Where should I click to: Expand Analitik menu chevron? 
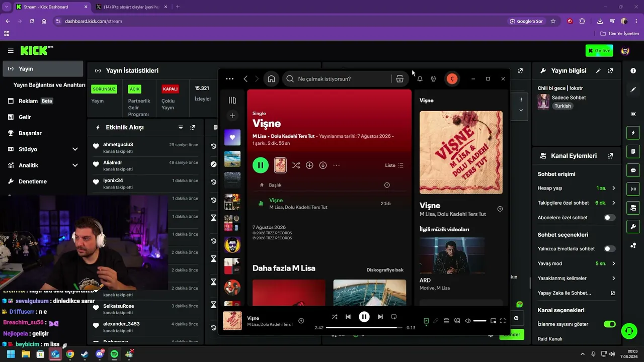(75, 165)
